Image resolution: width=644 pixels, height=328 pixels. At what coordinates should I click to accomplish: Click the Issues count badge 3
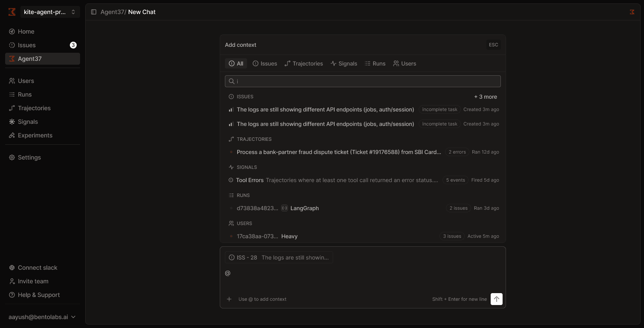coord(73,45)
